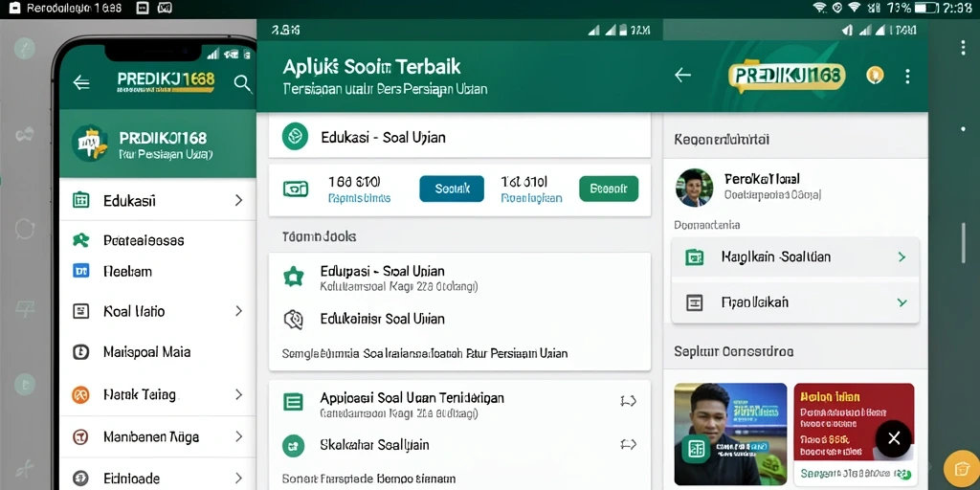
Task: Click the orange icon beside Harak Teiag
Action: [x=80, y=394]
